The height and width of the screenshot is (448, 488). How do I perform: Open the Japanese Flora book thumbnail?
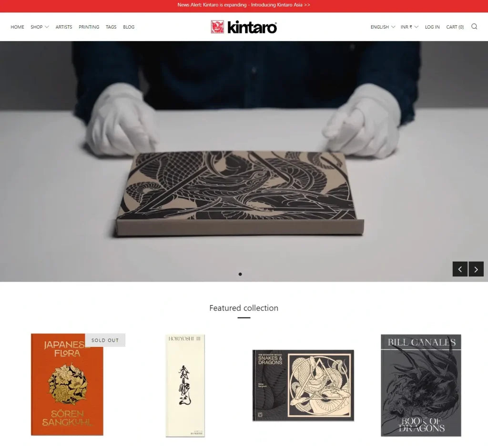pyautogui.click(x=67, y=385)
